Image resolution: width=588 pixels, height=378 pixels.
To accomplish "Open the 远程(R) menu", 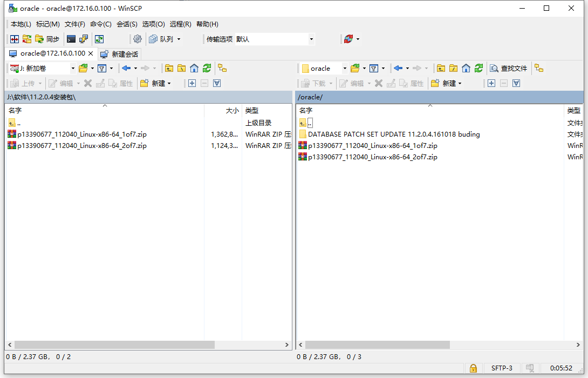I will [180, 24].
